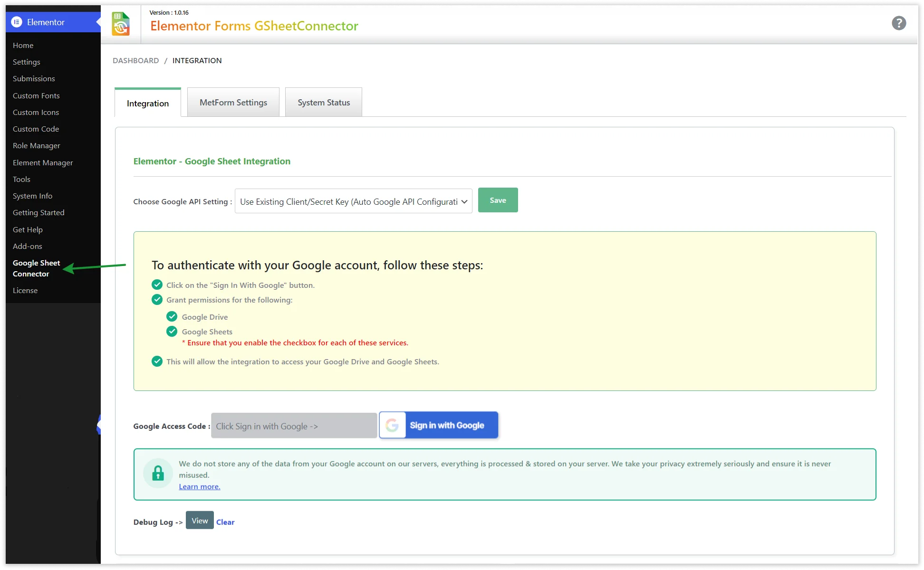The width and height of the screenshot is (924, 570).
Task: View the debug log
Action: (x=200, y=521)
